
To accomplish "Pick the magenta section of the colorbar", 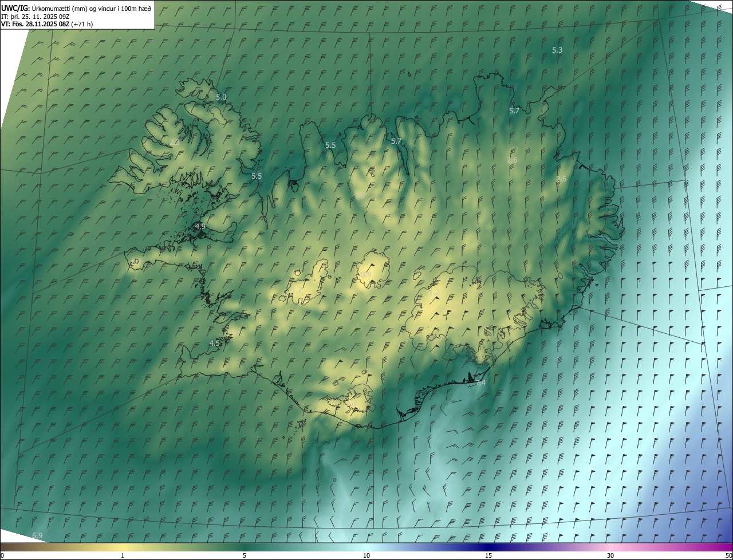I will tap(716, 547).
